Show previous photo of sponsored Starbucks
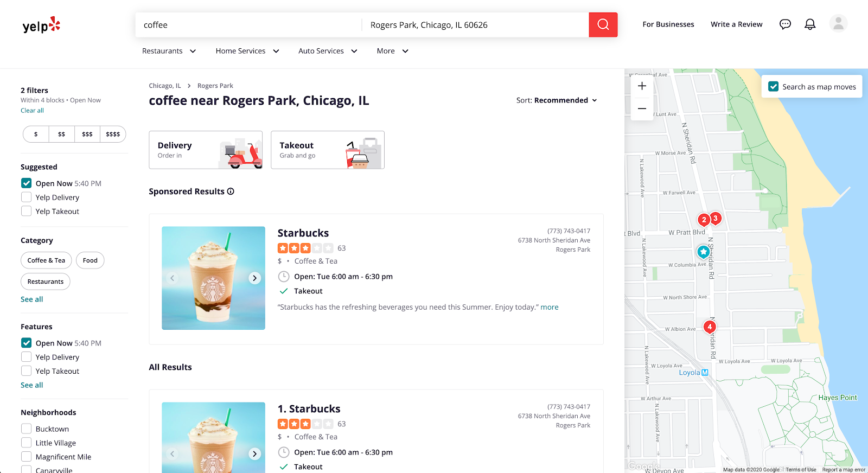Screen dimensions: 868x473 tap(173, 278)
